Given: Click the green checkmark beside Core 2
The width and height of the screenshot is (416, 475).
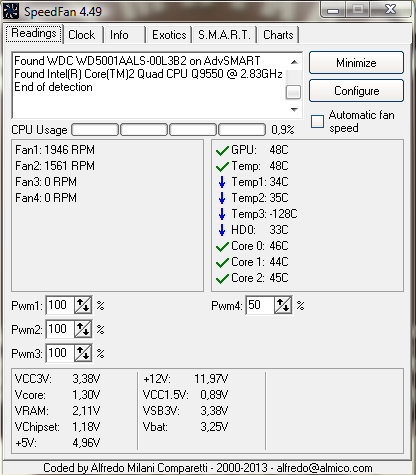Looking at the screenshot, I should pos(222,279).
